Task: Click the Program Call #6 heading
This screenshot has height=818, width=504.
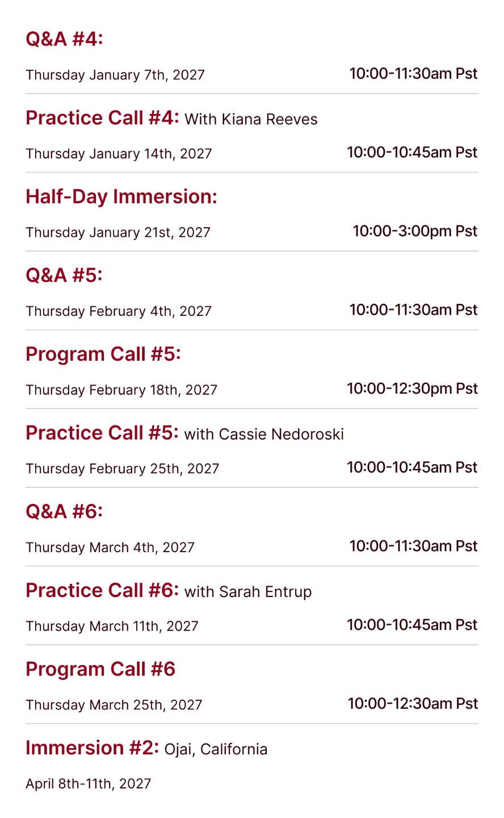Action: point(100,669)
